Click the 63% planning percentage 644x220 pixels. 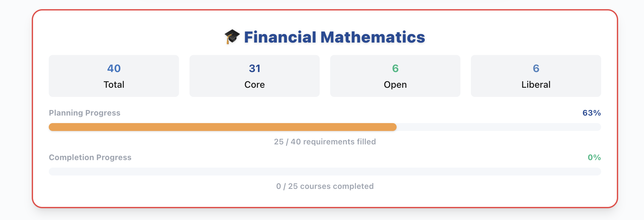[x=591, y=113]
